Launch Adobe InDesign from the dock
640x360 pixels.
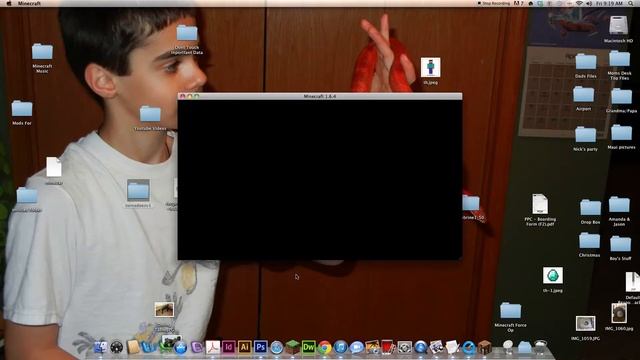pyautogui.click(x=229, y=347)
